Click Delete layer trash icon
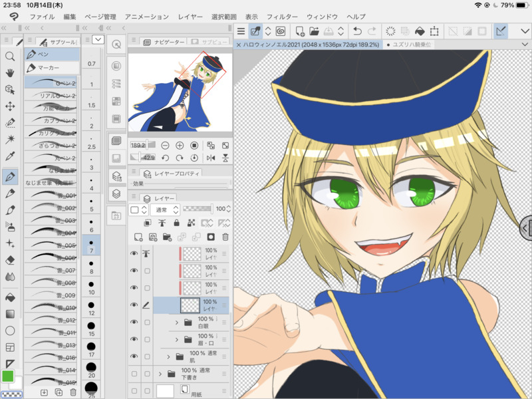 tap(225, 237)
